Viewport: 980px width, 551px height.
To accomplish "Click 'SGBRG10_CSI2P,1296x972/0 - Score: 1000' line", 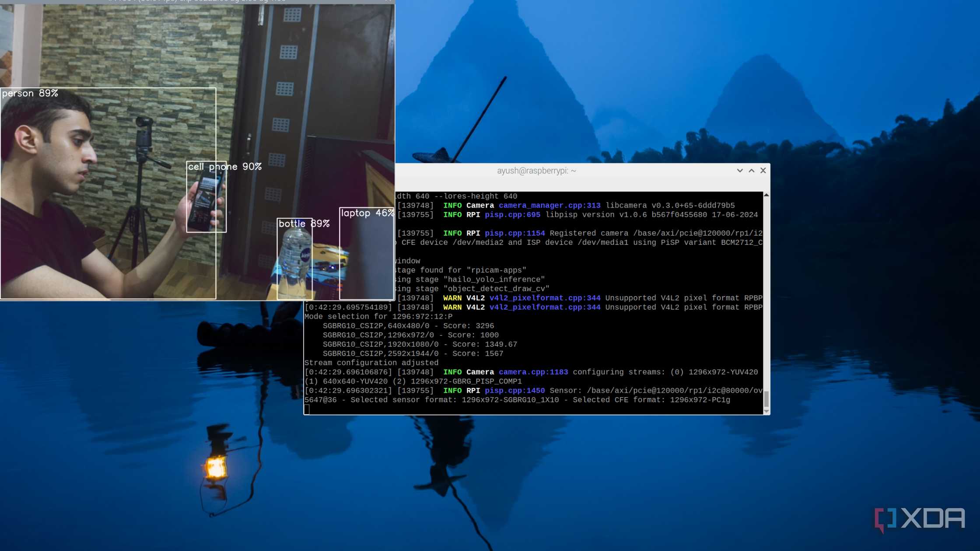I will tap(411, 335).
